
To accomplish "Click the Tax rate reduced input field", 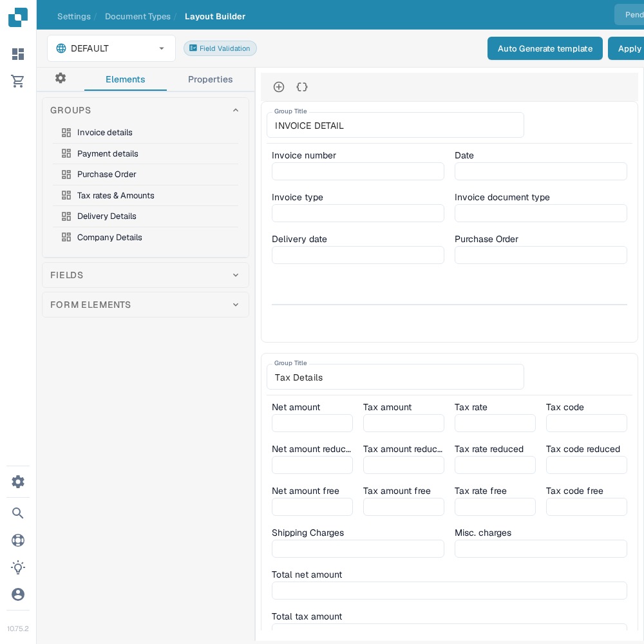I will tap(495, 465).
